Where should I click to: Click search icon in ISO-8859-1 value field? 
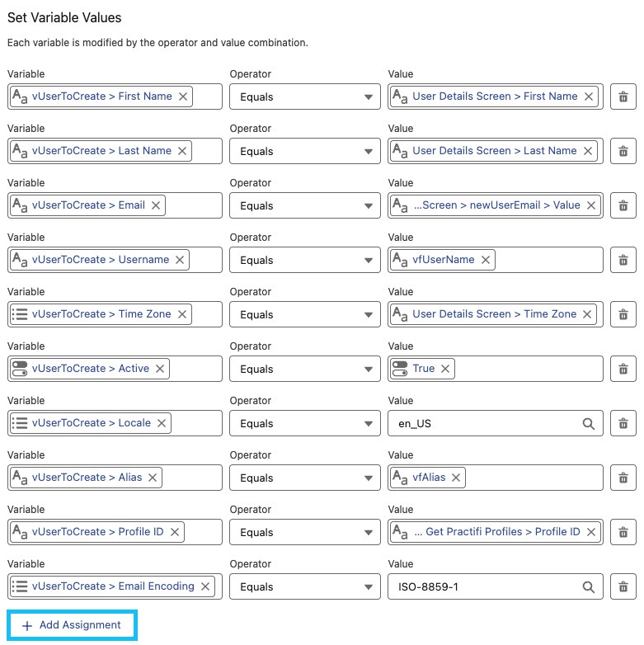click(x=588, y=586)
